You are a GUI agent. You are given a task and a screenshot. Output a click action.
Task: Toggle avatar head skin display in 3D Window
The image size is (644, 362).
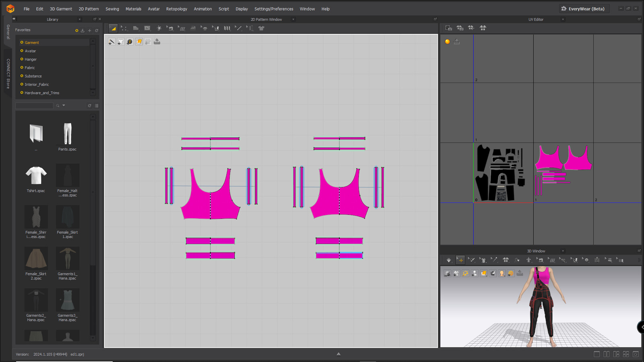pos(502,273)
